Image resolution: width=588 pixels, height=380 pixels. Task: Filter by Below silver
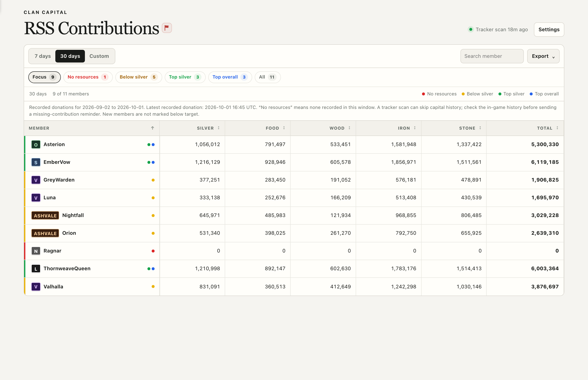tap(139, 77)
